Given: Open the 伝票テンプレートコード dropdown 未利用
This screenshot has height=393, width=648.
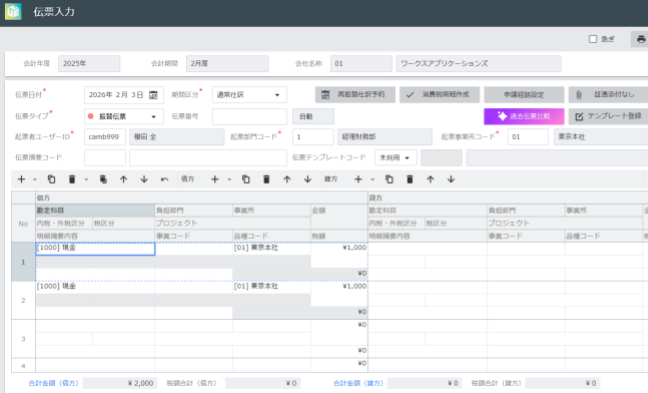Looking at the screenshot, I should pos(395,158).
